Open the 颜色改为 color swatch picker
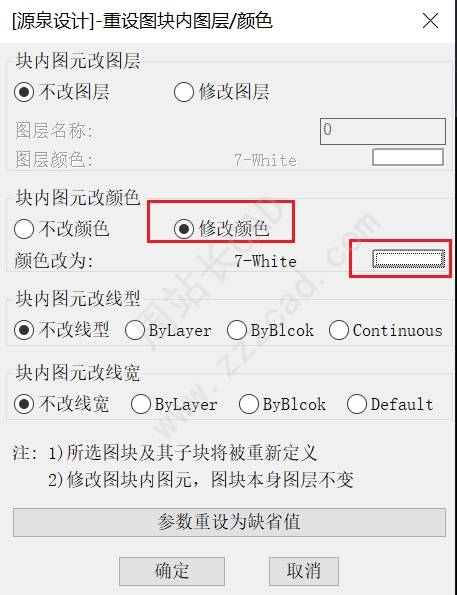This screenshot has width=457, height=595. point(408,258)
